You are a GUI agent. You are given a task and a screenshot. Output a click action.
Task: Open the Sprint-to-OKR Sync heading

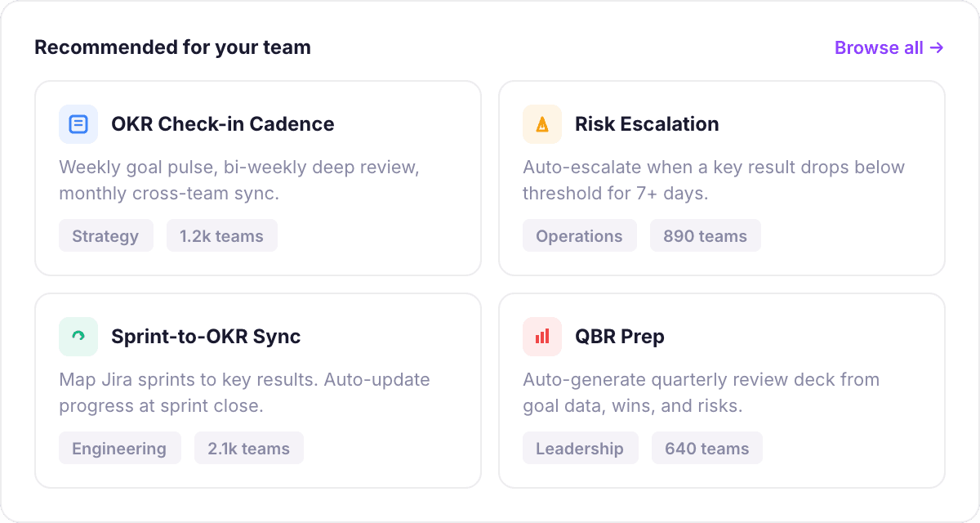[x=206, y=337]
